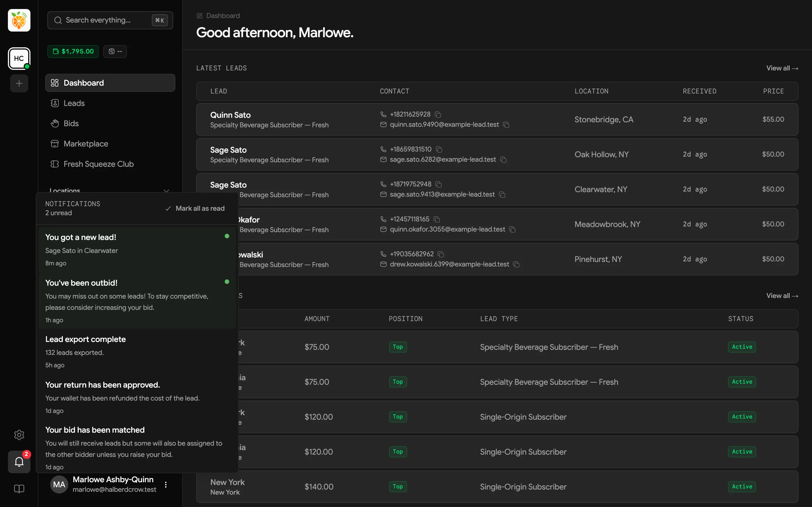Open the notifications bell icon

[x=19, y=462]
